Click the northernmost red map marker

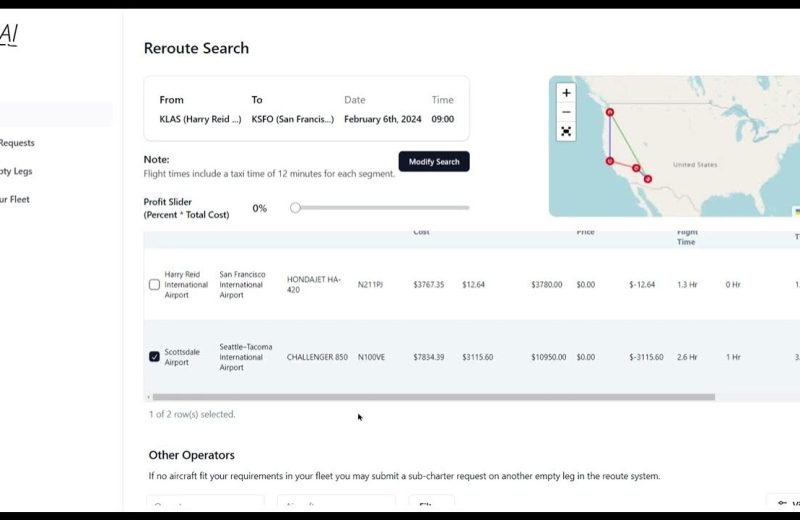pos(609,112)
